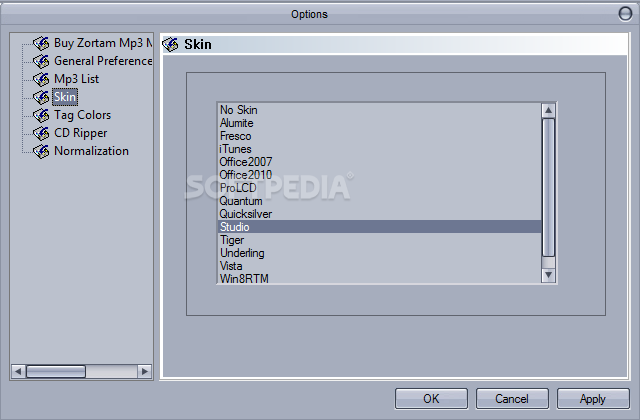This screenshot has height=420, width=640.
Task: Open Normalization options
Action: point(91,151)
